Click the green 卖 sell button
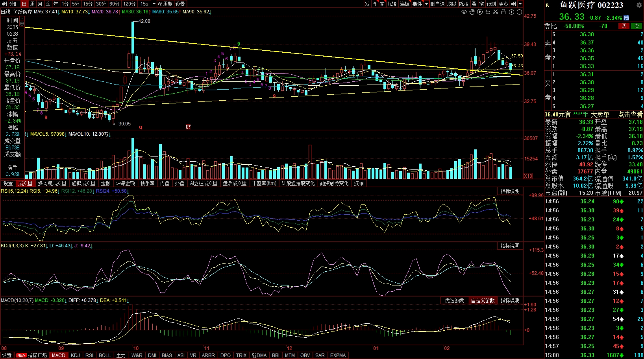 pos(637,26)
